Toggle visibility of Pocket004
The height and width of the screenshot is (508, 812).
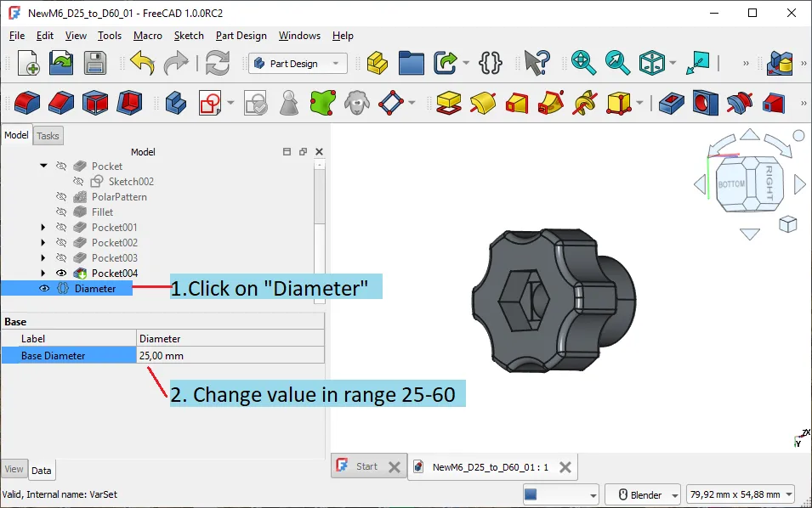coord(60,273)
